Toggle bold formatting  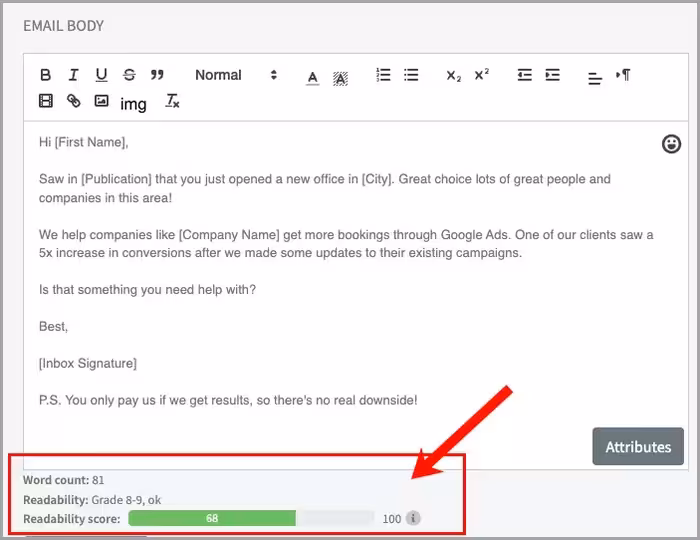click(x=45, y=75)
